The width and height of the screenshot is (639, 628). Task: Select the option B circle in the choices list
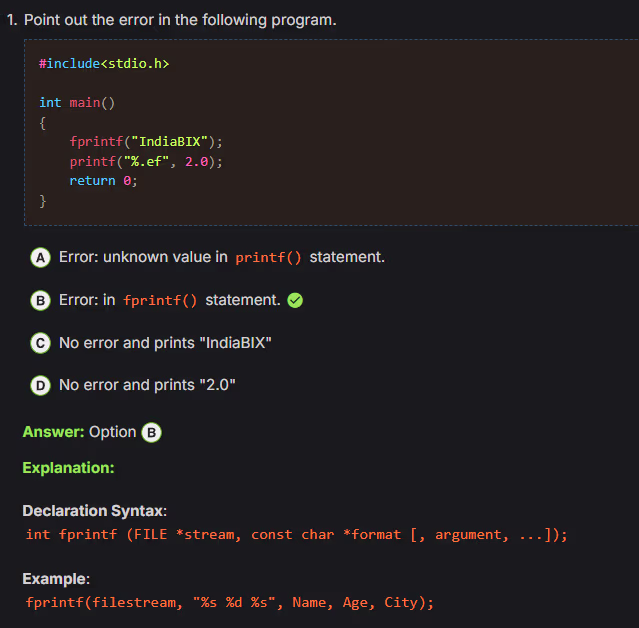[x=41, y=300]
